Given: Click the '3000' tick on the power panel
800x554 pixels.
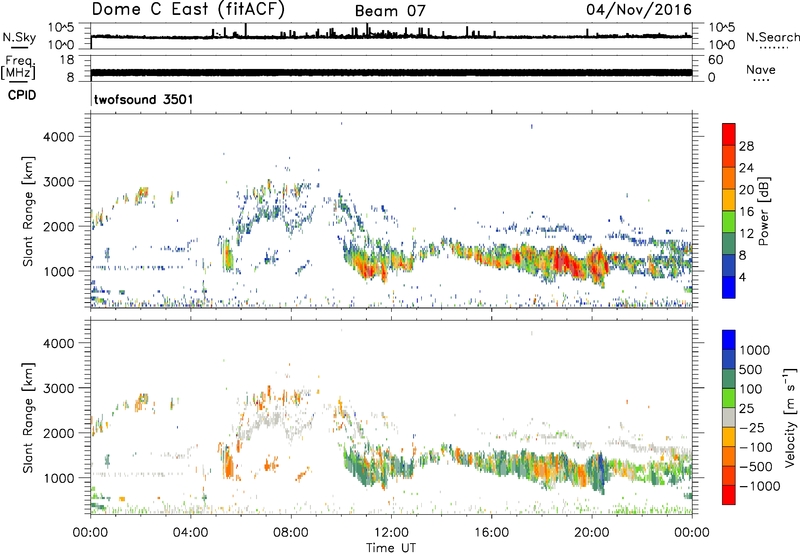Looking at the screenshot, I should click(58, 182).
